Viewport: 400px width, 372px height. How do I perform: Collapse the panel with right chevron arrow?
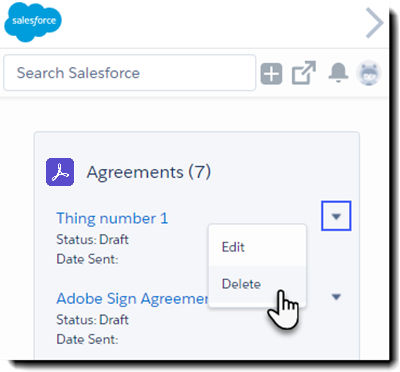tap(375, 23)
